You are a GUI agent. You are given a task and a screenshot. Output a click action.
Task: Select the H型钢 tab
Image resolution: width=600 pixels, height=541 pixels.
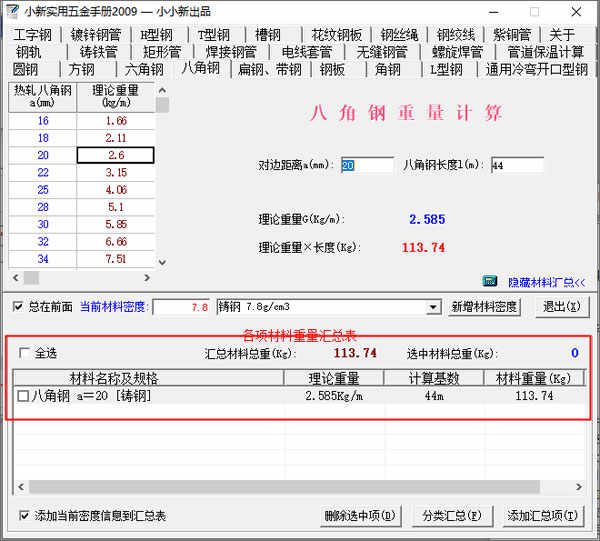157,35
